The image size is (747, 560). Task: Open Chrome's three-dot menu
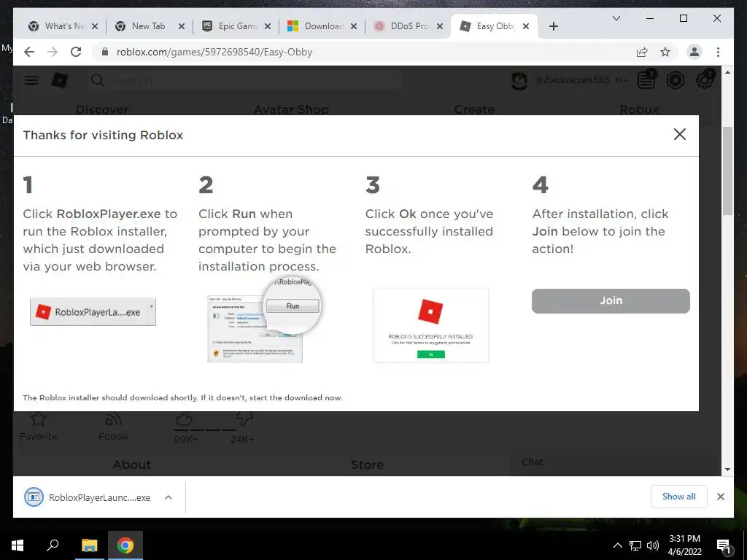tap(718, 52)
